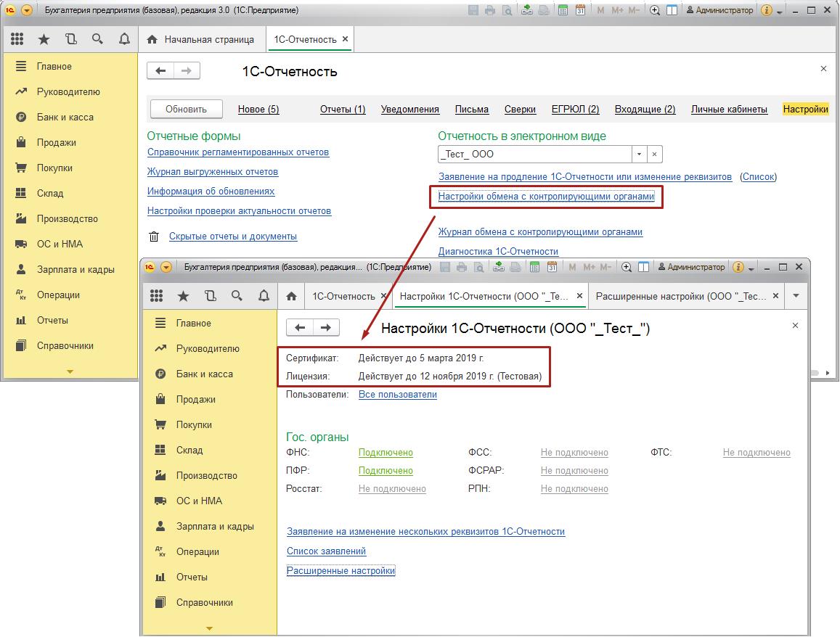
Task: Click ФСС Не подключено link
Action: (574, 452)
